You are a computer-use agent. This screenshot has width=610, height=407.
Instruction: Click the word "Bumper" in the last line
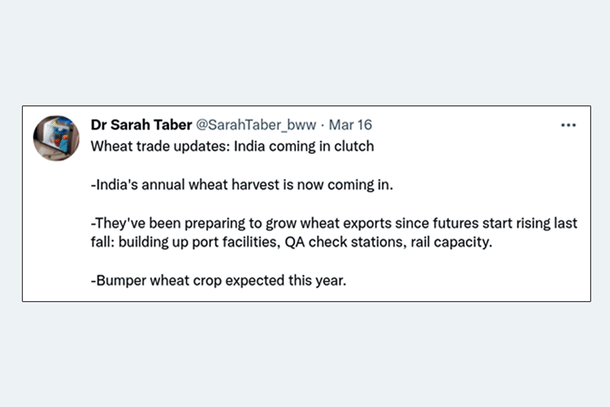click(x=119, y=280)
